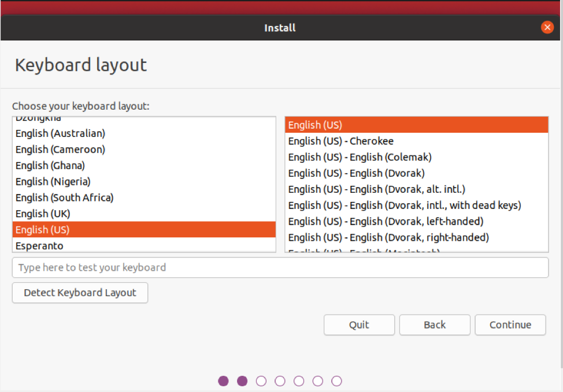Click the keyboard test input field
The width and height of the screenshot is (563, 392).
[x=280, y=268]
